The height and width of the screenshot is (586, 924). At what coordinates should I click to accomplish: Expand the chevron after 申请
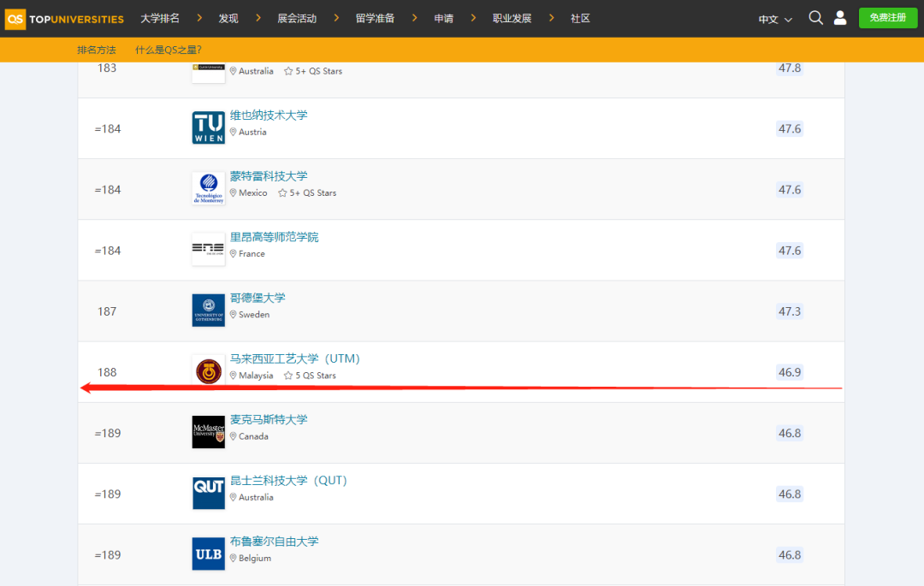tap(473, 18)
